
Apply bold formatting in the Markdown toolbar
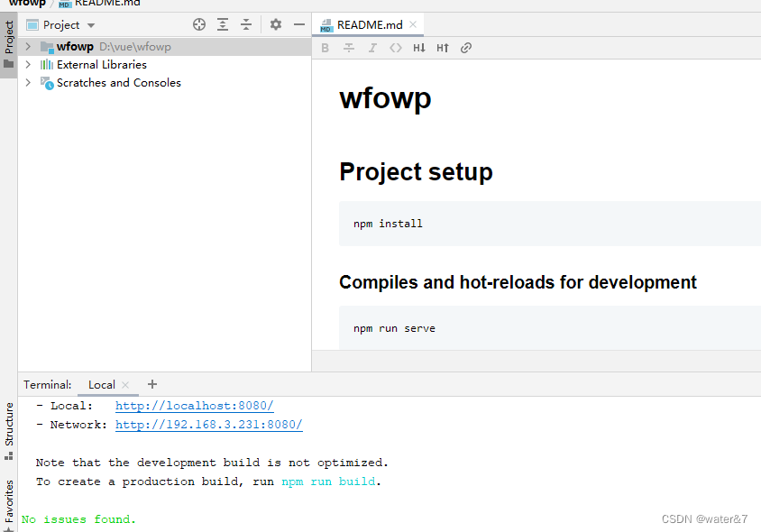325,47
